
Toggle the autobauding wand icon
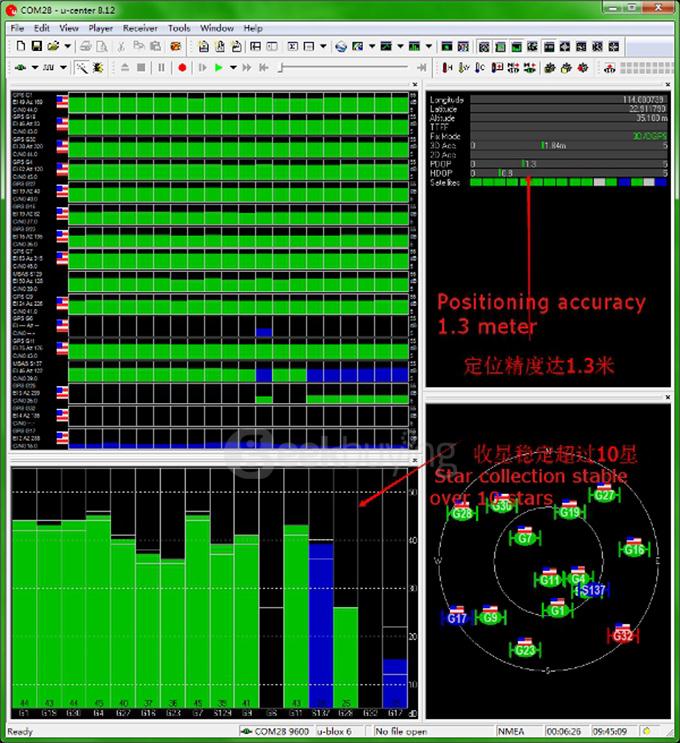tap(80, 67)
